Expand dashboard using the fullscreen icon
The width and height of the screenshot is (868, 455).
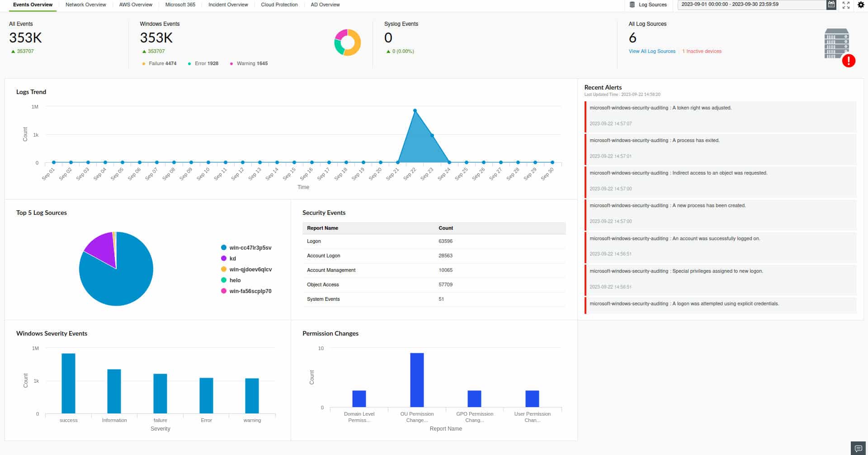click(x=846, y=5)
